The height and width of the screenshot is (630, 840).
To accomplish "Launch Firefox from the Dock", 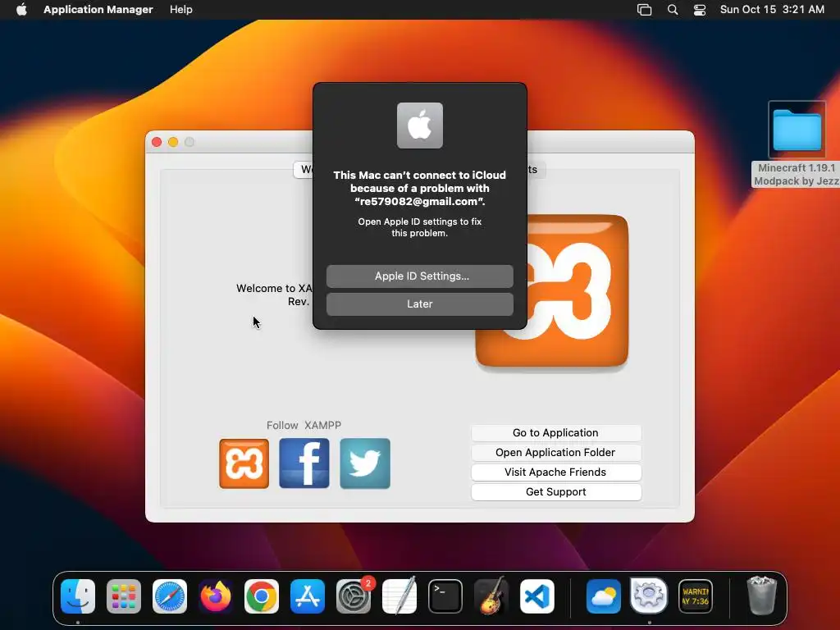I will point(216,596).
